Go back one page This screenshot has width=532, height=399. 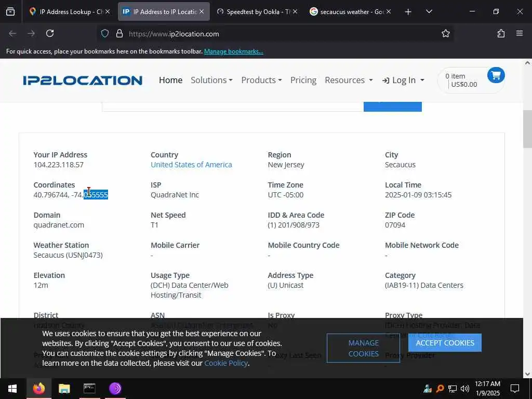click(x=12, y=34)
